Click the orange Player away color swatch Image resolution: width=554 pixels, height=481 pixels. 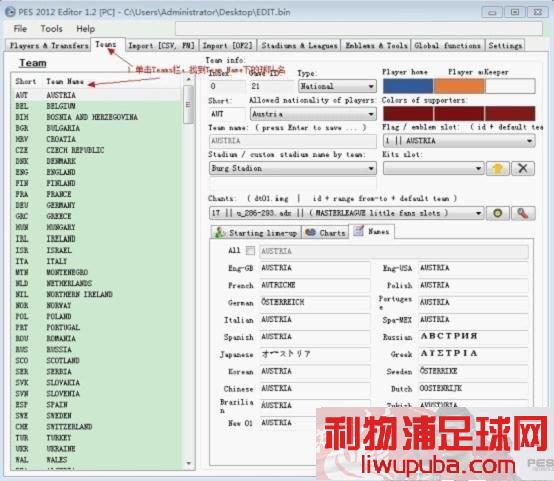point(459,86)
